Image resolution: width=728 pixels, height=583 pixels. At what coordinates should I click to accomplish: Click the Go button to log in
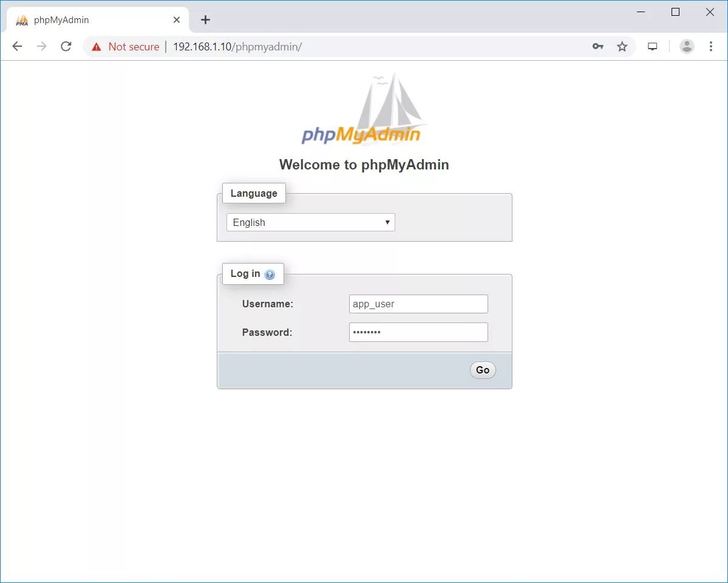click(483, 370)
